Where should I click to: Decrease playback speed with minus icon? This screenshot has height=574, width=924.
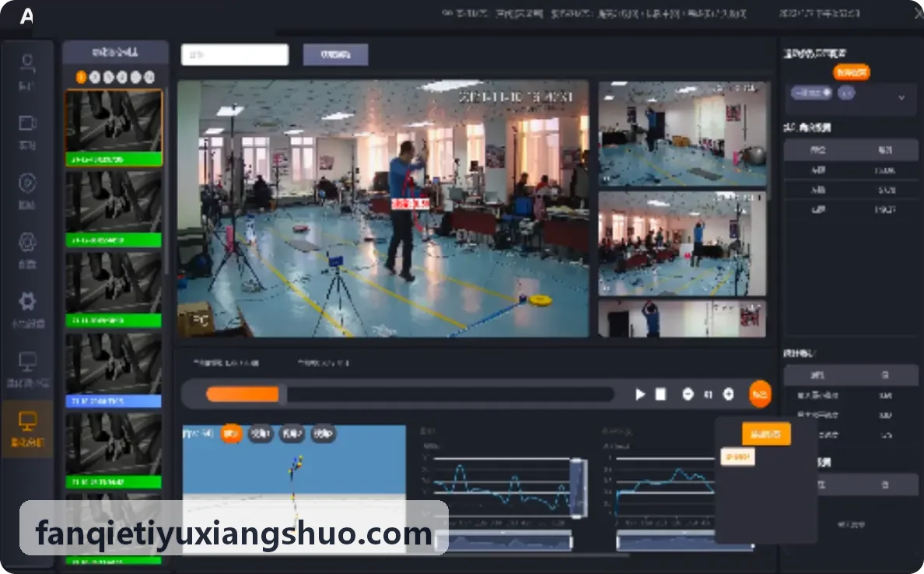tap(688, 394)
